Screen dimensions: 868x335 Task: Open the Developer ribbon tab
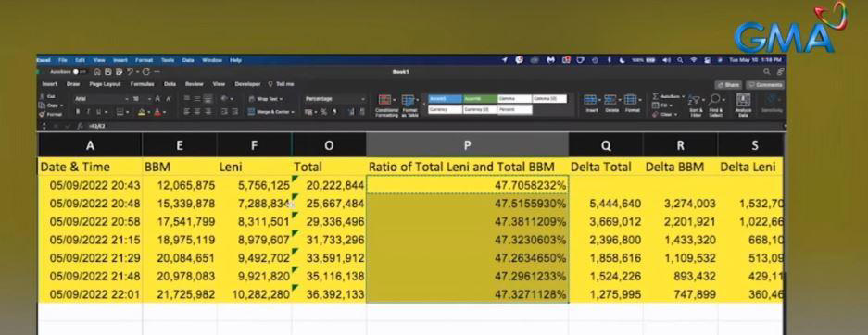247,84
